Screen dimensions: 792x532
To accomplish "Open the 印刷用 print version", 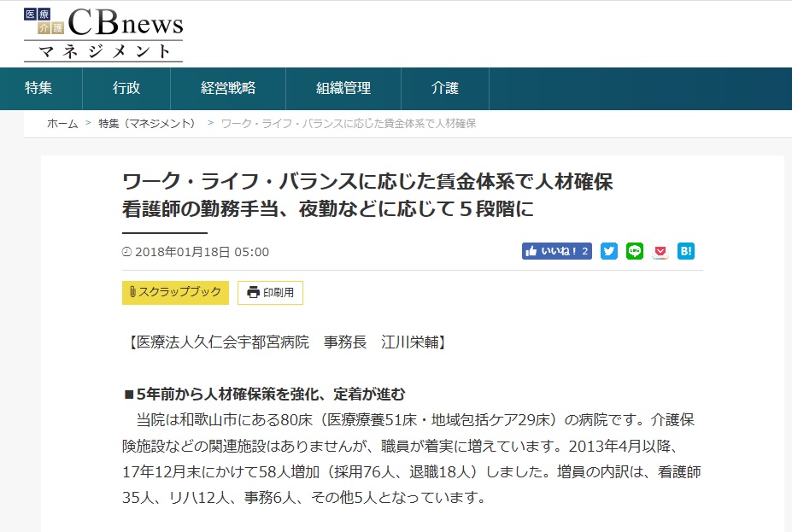I will pyautogui.click(x=270, y=293).
